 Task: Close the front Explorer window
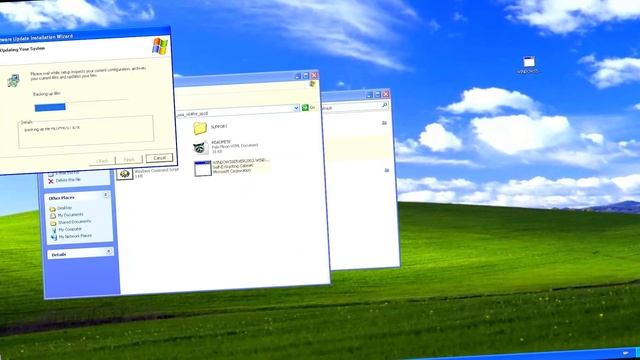(314, 76)
